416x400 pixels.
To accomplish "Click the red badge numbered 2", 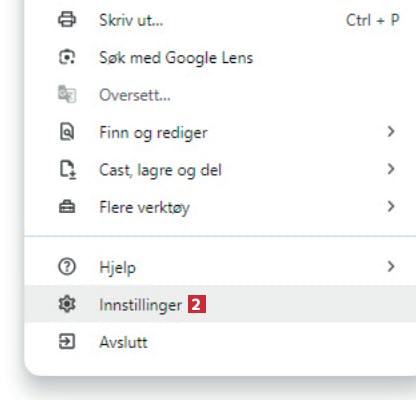I will click(x=197, y=304).
